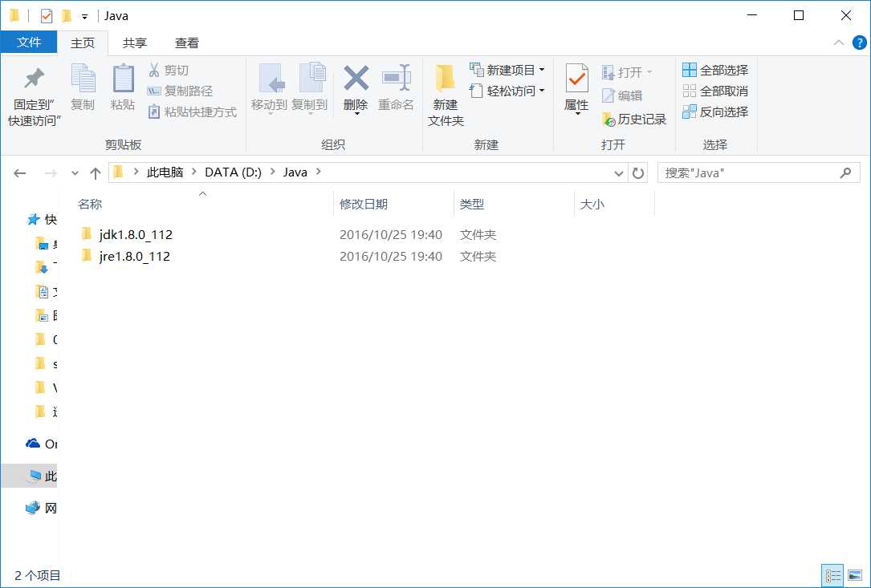The height and width of the screenshot is (588, 871).
Task: Open Help blue question icon
Action: point(859,43)
